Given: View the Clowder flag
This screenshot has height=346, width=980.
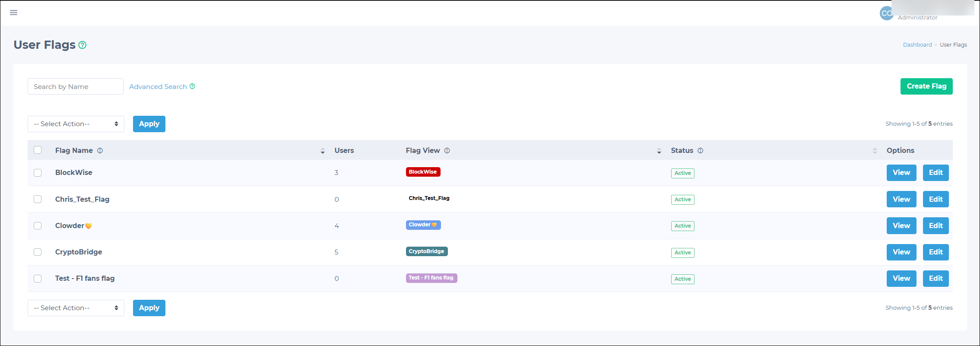Looking at the screenshot, I should [x=901, y=225].
